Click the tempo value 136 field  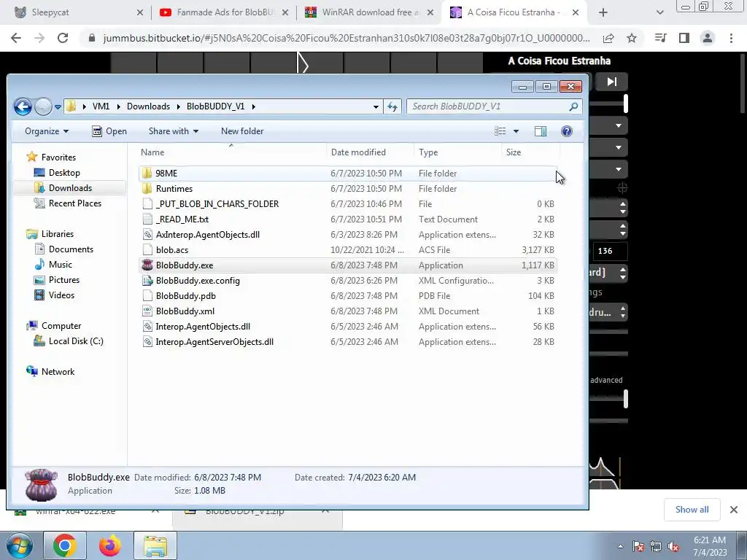tap(610, 251)
